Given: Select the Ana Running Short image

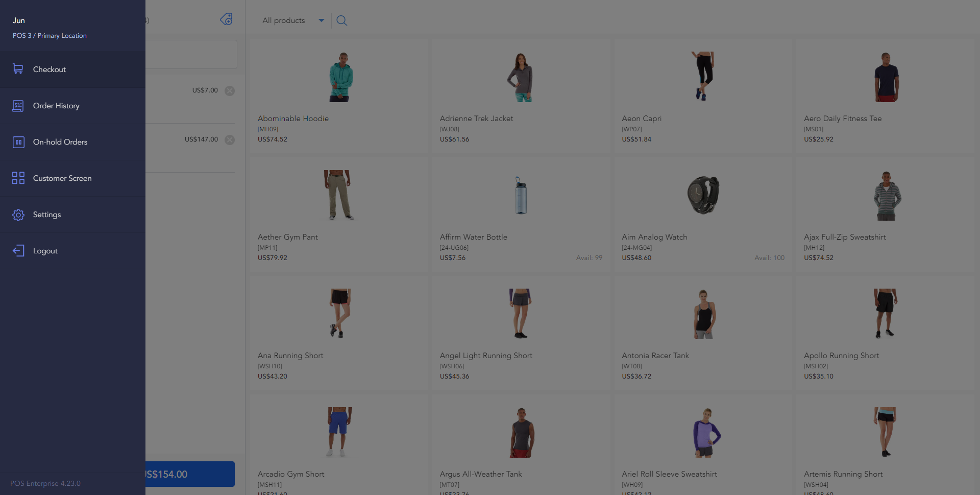Looking at the screenshot, I should point(339,313).
